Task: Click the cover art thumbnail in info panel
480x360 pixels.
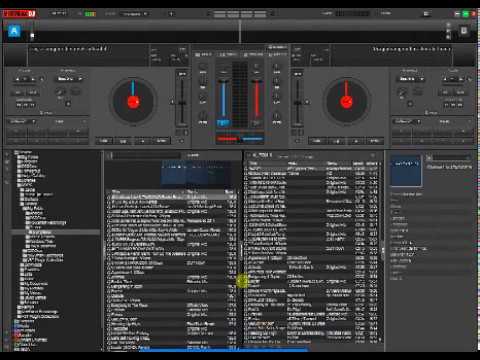Action: [x=406, y=170]
